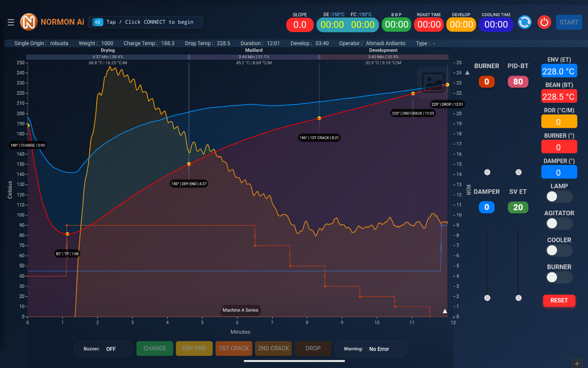The image size is (588, 368).
Task: Open the Tap / Click CONNECT field
Action: coord(145,22)
